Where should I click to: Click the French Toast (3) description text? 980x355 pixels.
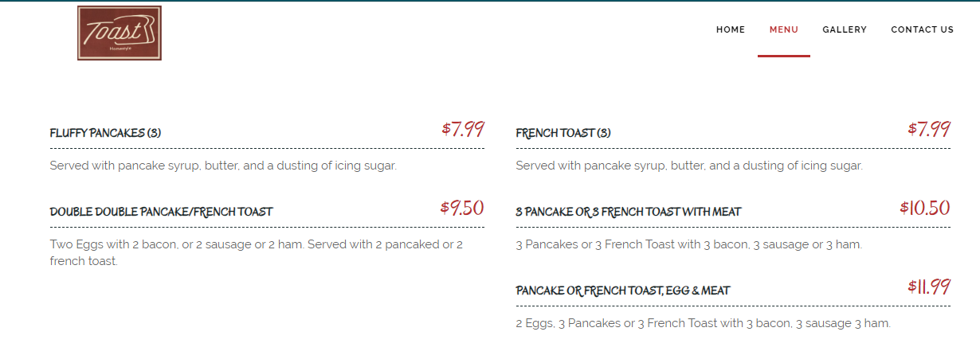pyautogui.click(x=689, y=166)
